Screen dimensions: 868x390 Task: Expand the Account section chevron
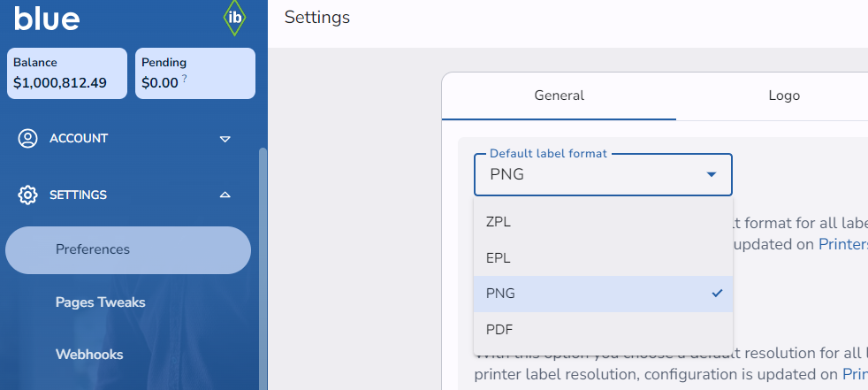[225, 139]
